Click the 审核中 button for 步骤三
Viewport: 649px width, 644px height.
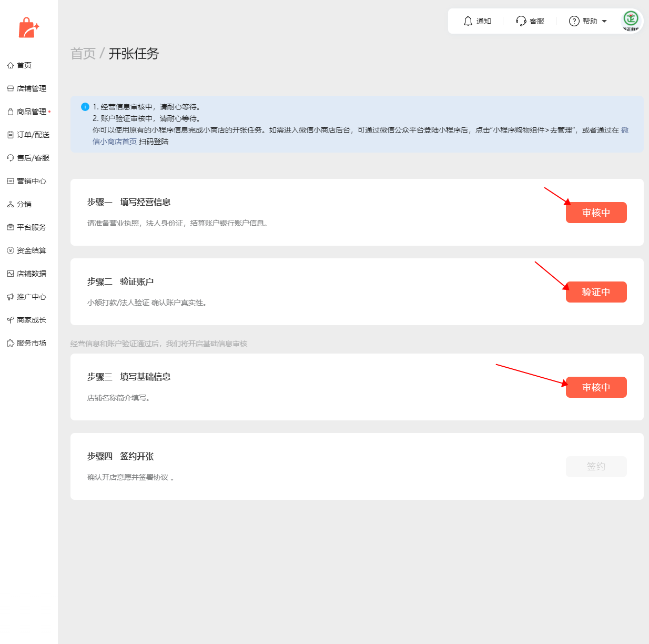point(596,387)
